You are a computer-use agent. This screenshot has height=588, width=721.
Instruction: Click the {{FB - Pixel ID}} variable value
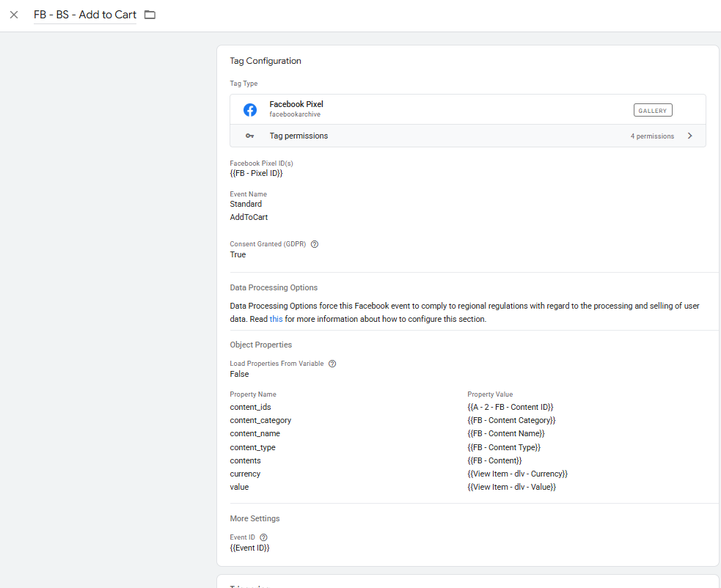[256, 173]
